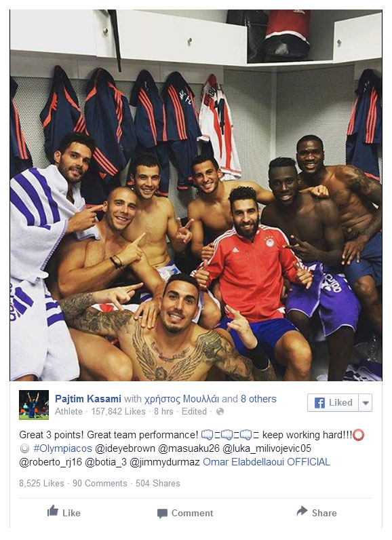Show the 8 others tagged list
Screen dimensions: 392x540
click(x=258, y=399)
